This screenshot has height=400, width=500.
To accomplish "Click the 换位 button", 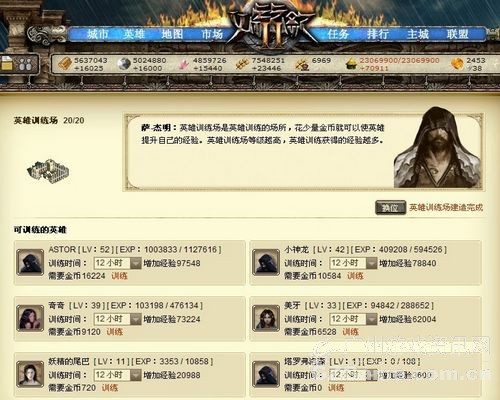I will pos(390,208).
